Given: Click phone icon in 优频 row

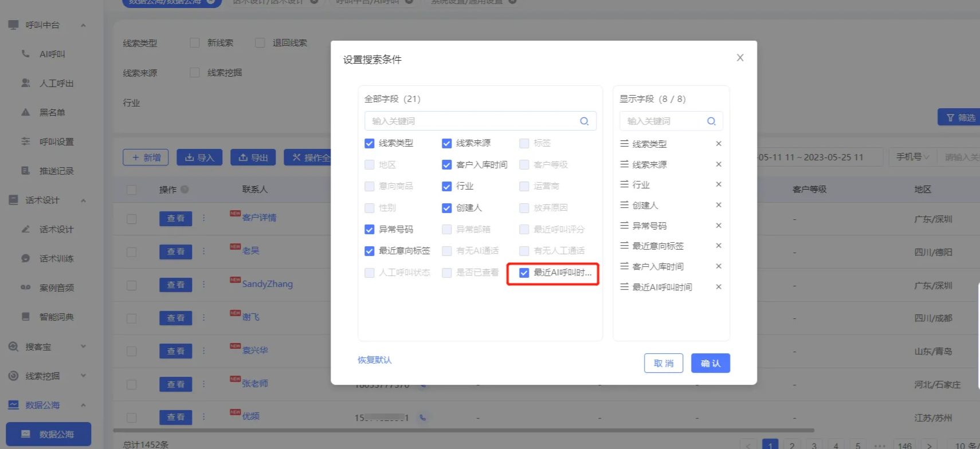Looking at the screenshot, I should [422, 418].
